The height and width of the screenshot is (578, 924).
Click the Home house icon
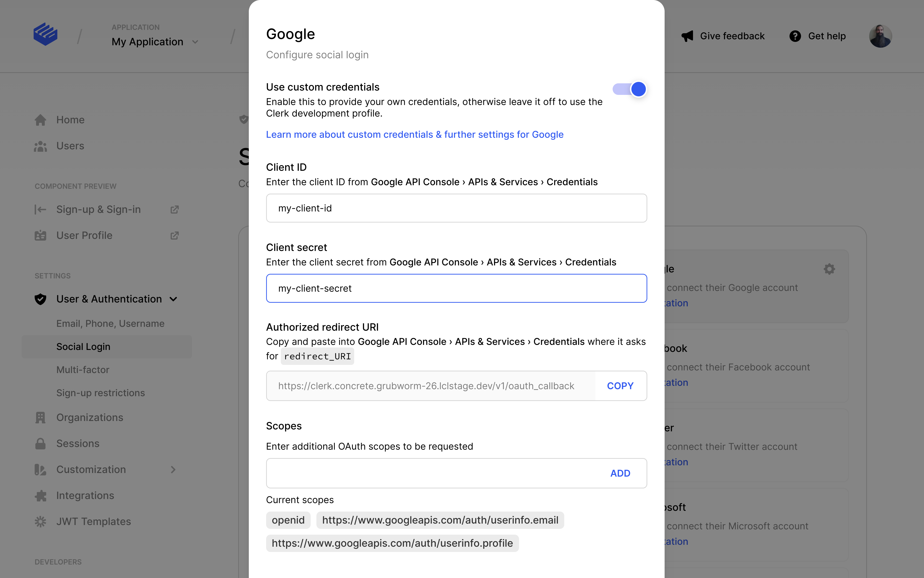click(x=40, y=120)
